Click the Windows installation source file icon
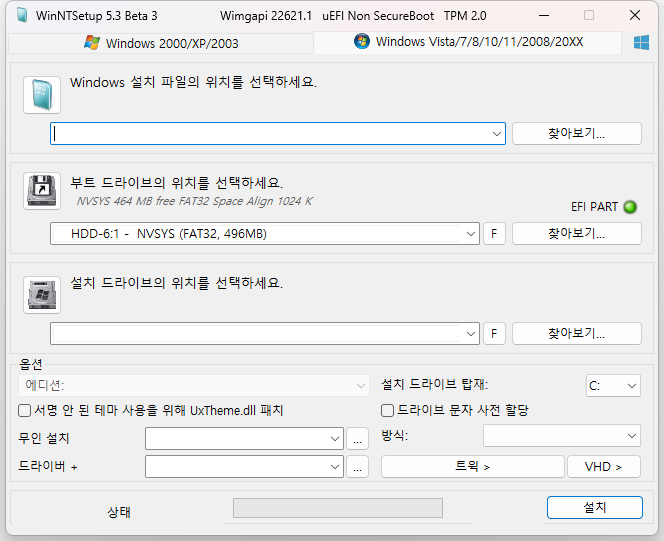Viewport: 664px width, 541px height. pos(42,95)
